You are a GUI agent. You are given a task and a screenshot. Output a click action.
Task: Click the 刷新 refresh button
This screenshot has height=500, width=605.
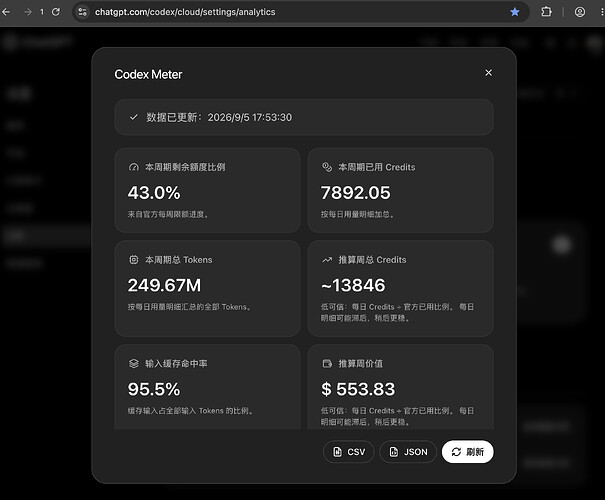pyautogui.click(x=468, y=452)
